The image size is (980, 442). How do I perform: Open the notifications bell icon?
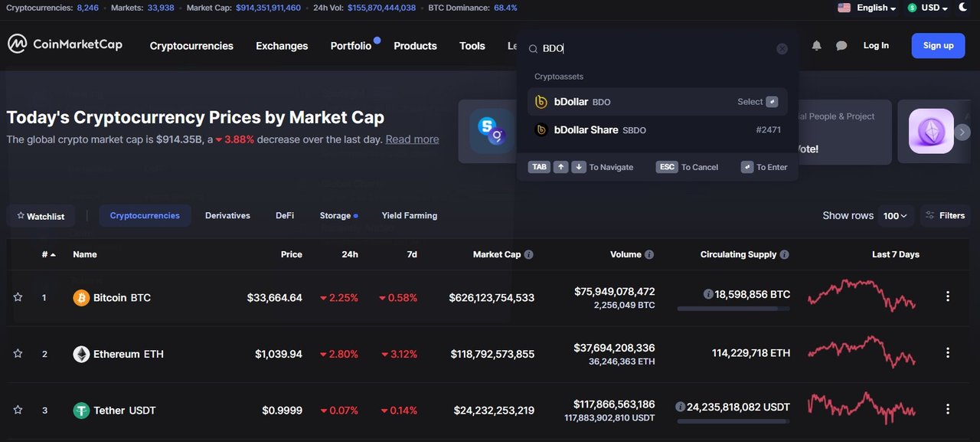[x=817, y=46]
